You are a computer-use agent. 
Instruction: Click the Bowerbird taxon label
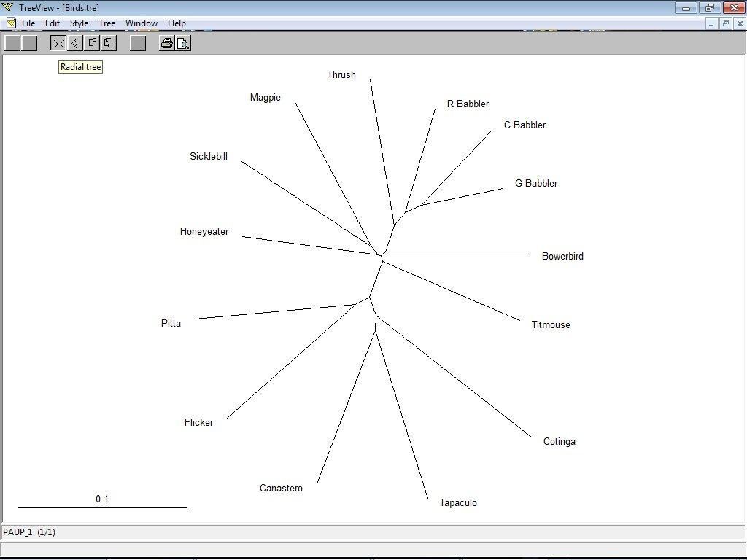click(x=562, y=256)
